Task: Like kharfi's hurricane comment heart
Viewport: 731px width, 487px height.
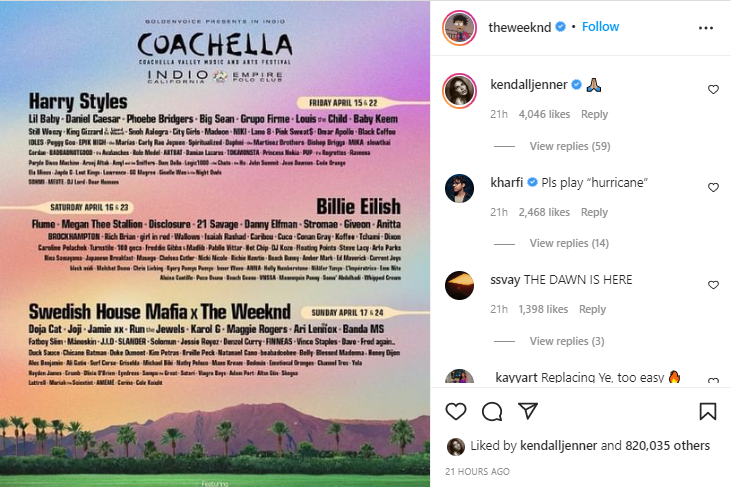Action: (x=713, y=187)
